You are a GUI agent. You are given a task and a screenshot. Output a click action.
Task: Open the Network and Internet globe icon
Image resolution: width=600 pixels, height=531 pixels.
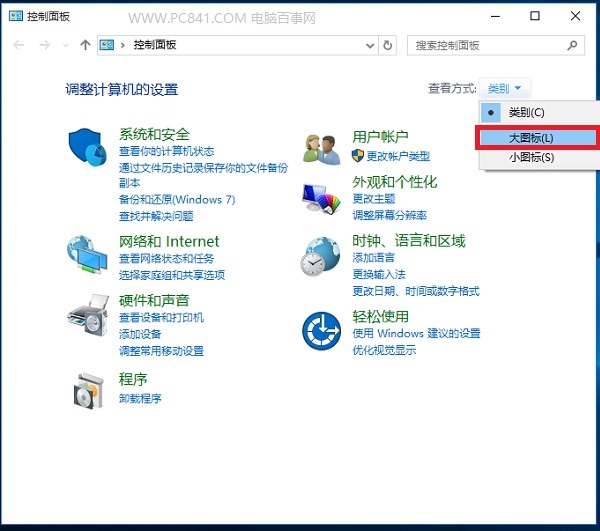point(87,255)
